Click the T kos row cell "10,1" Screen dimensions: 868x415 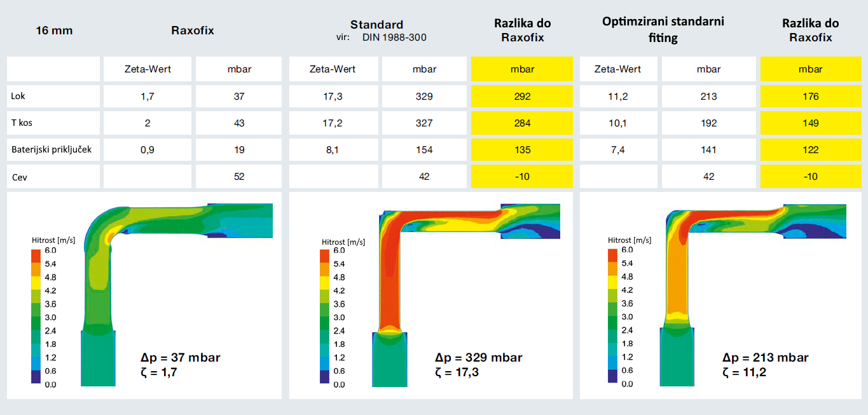pyautogui.click(x=618, y=123)
